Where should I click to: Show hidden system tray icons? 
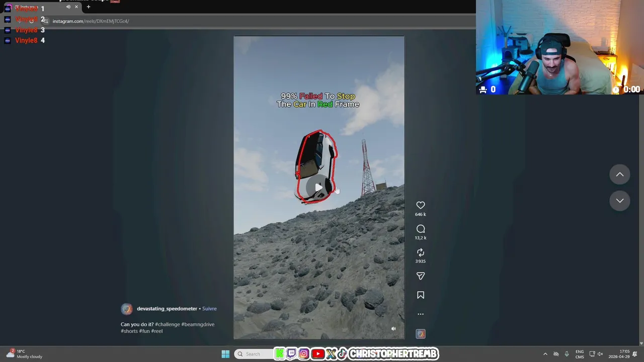tap(545, 354)
